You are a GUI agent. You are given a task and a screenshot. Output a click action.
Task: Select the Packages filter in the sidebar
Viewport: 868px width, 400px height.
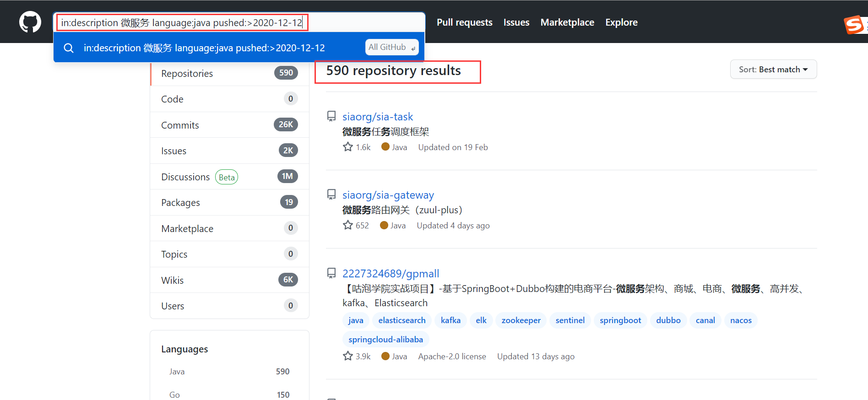230,202
